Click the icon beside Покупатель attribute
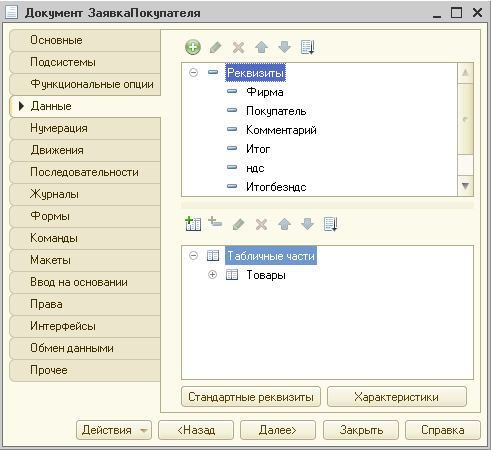The width and height of the screenshot is (491, 450). 232,110
